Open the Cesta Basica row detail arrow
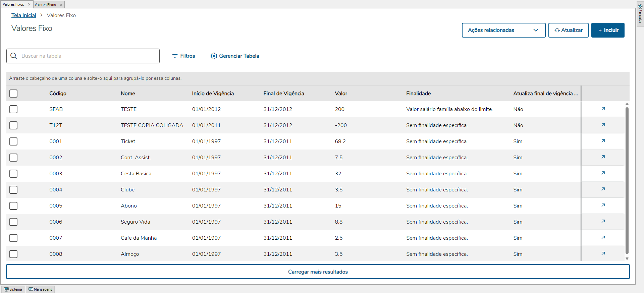The height and width of the screenshot is (293, 644). (603, 173)
